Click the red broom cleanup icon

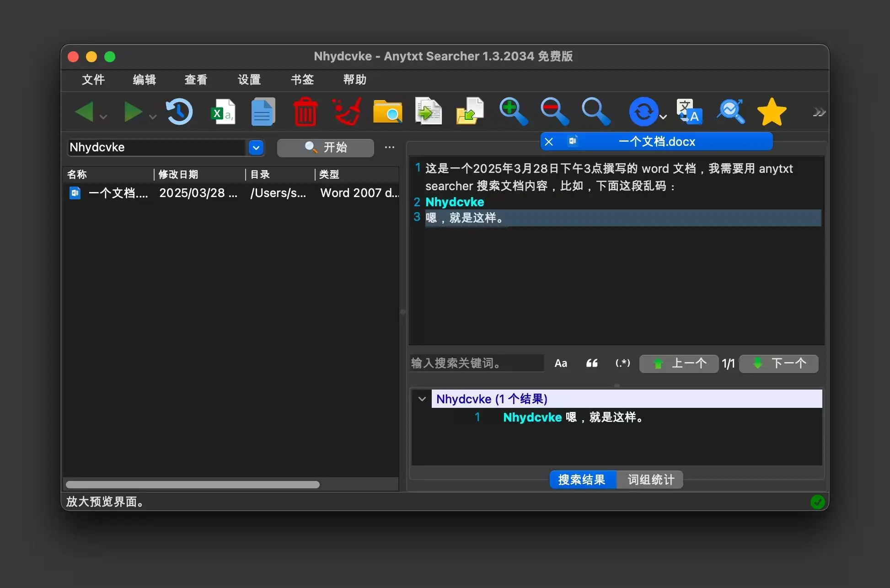pos(347,112)
